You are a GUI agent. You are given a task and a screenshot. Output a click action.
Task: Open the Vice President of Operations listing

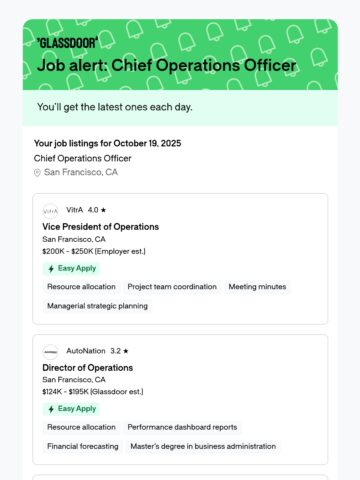[100, 227]
